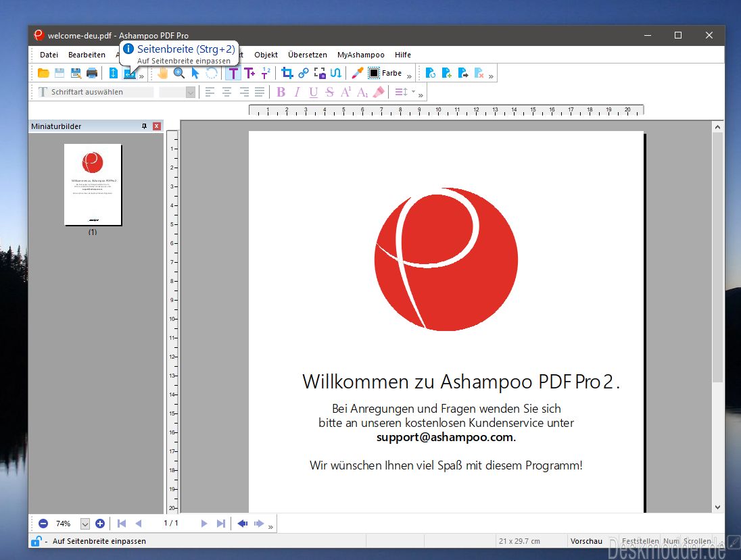Open the 74% zoom level dropdown
The height and width of the screenshot is (560, 741).
[85, 524]
